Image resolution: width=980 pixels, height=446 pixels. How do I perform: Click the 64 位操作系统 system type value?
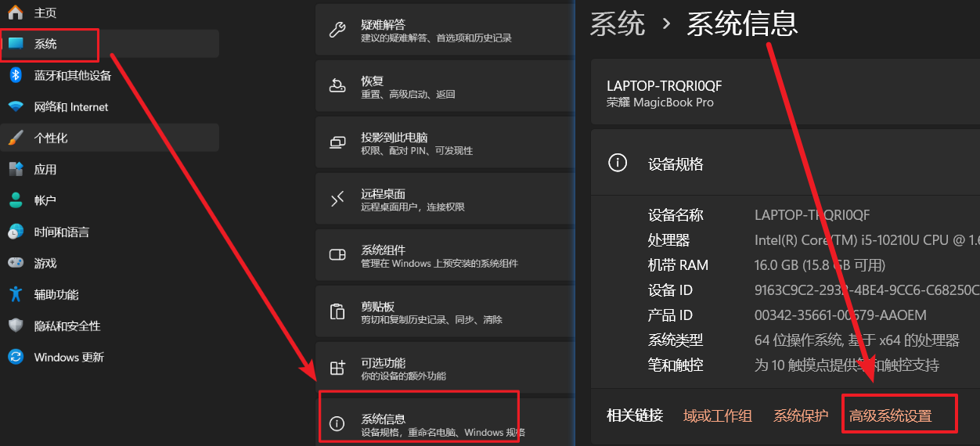coord(857,340)
